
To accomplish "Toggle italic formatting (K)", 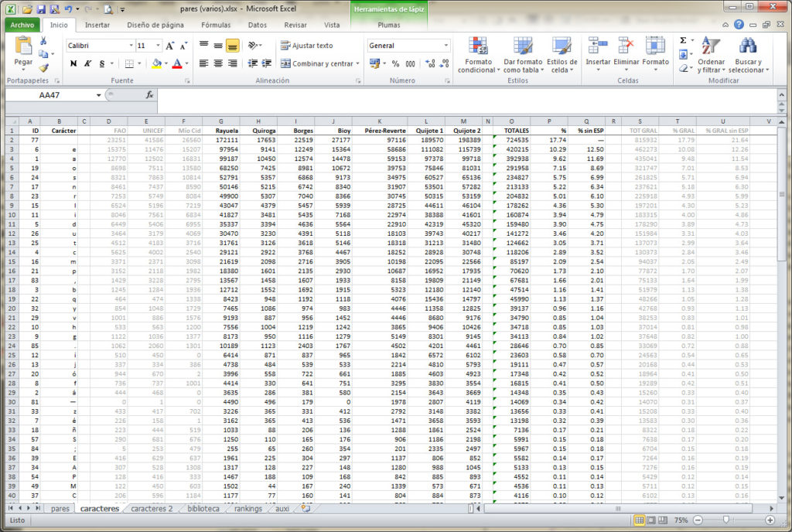I will [88, 63].
